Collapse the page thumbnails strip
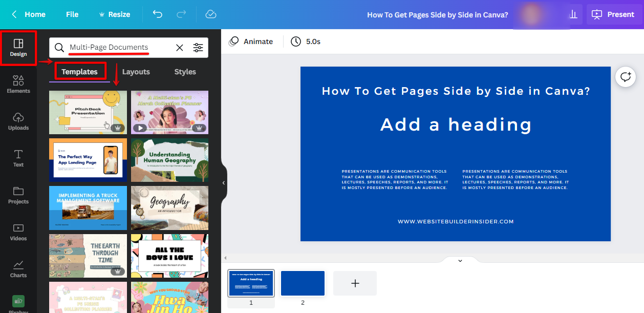The width and height of the screenshot is (644, 313). pos(460,261)
